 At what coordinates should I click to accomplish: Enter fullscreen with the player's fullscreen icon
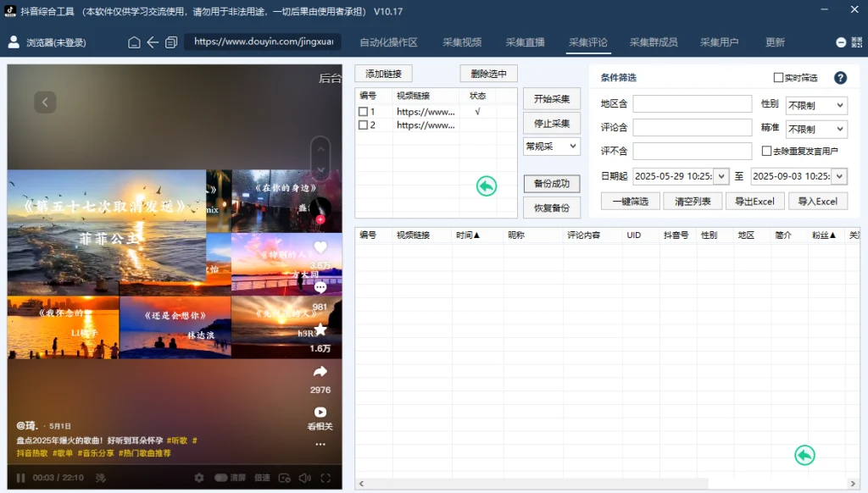tap(326, 478)
